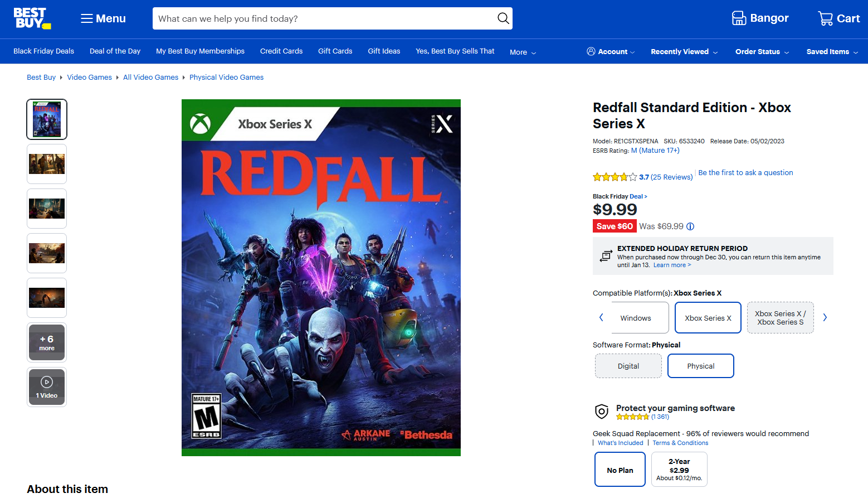Screen dimensions: 868x498
Task: Open the Gift Cards menu item
Action: [x=335, y=51]
